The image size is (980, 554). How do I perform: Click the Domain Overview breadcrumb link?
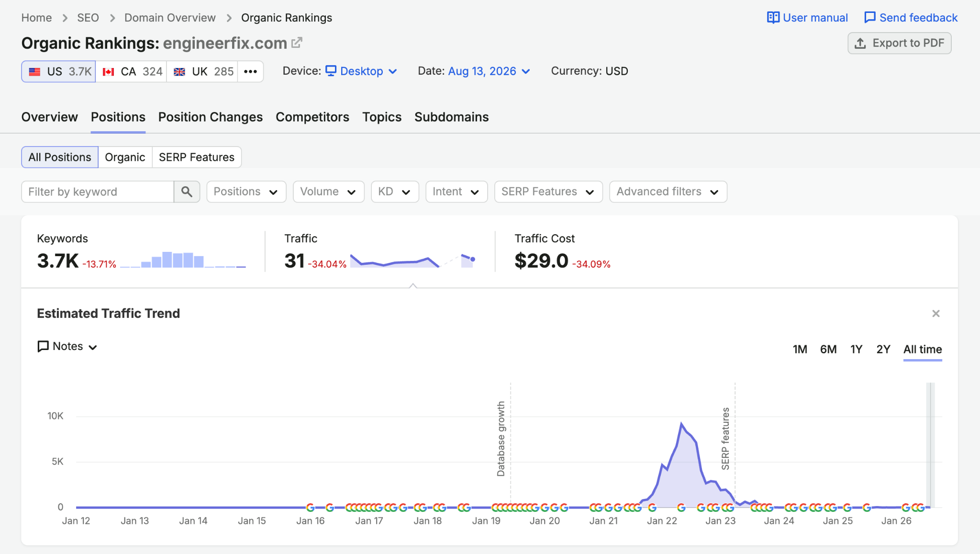(170, 18)
